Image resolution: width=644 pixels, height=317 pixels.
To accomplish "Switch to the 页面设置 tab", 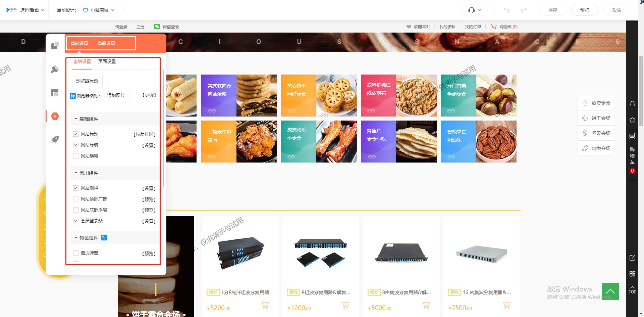I will (107, 61).
